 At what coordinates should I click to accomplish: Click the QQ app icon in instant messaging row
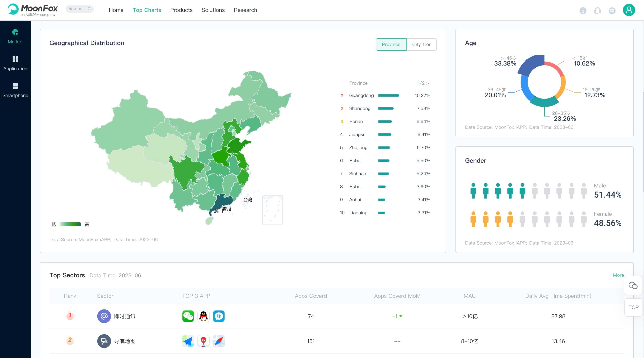(203, 316)
